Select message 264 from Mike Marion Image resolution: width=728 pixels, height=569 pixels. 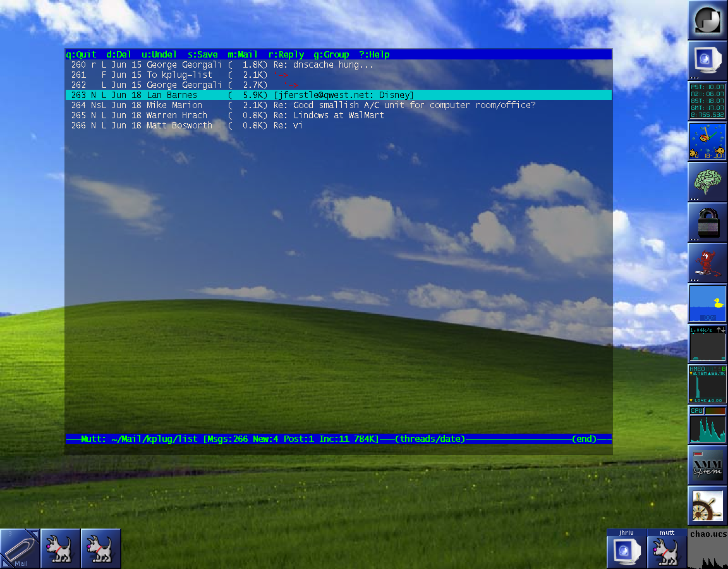pos(338,105)
